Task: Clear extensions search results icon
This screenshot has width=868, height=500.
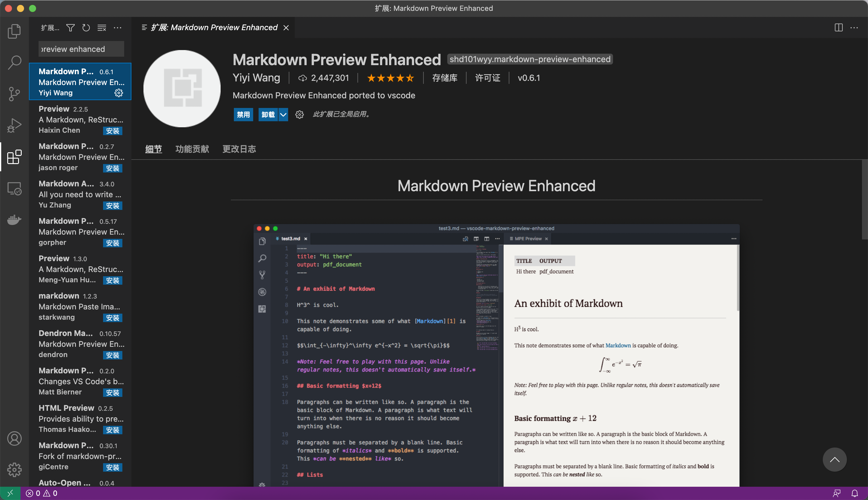Action: (x=102, y=28)
